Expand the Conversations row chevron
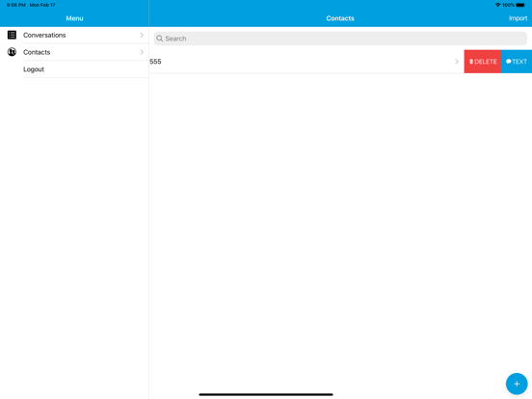 point(142,35)
